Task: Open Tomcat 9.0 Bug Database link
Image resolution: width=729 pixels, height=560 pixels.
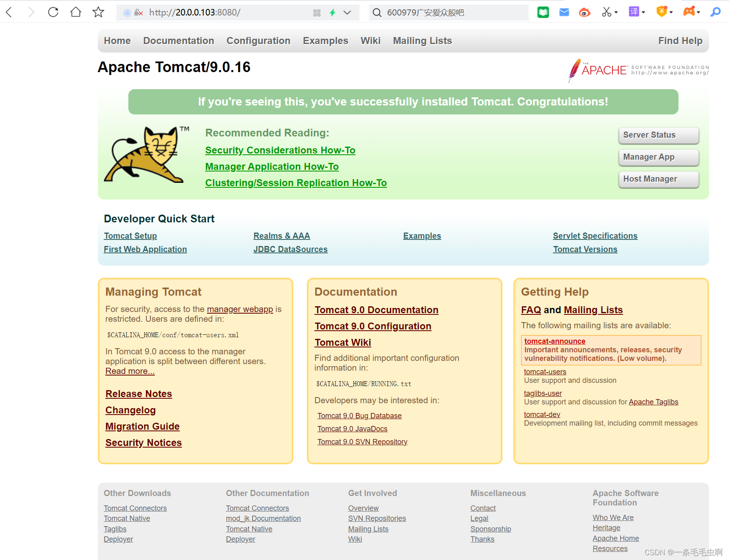Action: 359,416
